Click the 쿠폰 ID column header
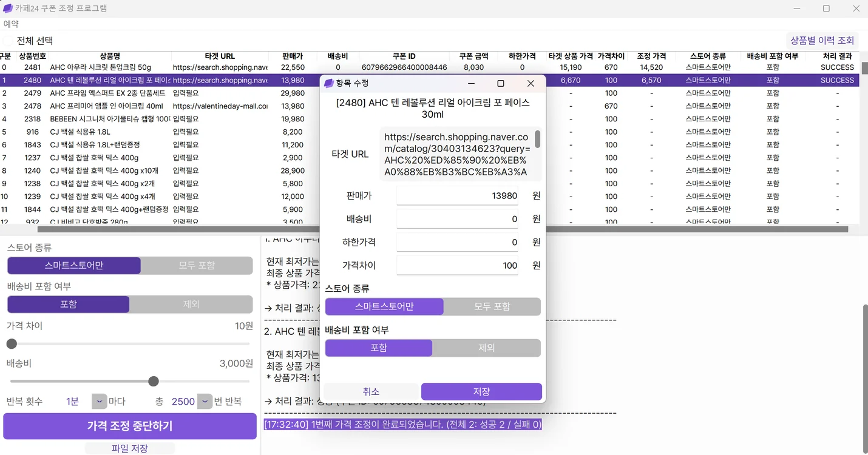This screenshot has width=868, height=455. click(404, 56)
